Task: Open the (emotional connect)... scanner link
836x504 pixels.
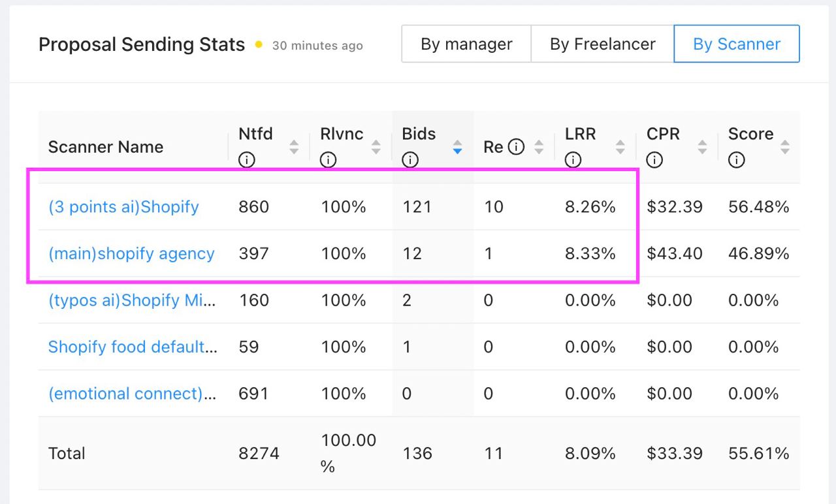Action: point(133,394)
